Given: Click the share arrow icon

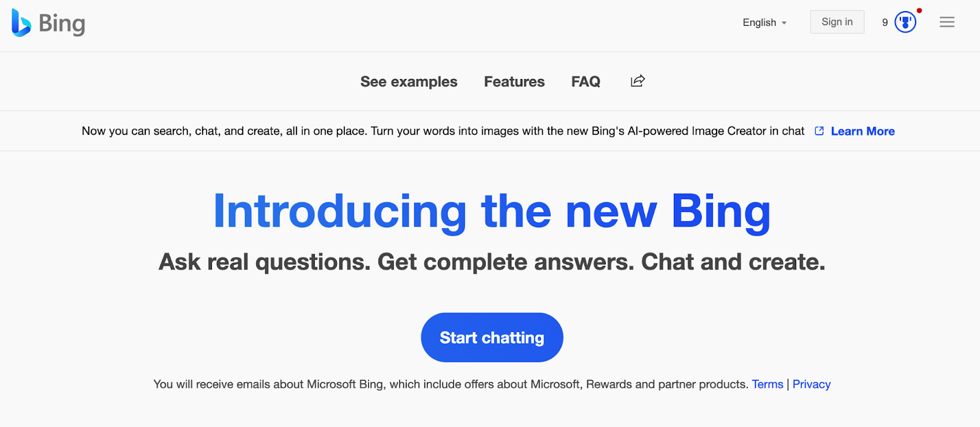Looking at the screenshot, I should [638, 81].
